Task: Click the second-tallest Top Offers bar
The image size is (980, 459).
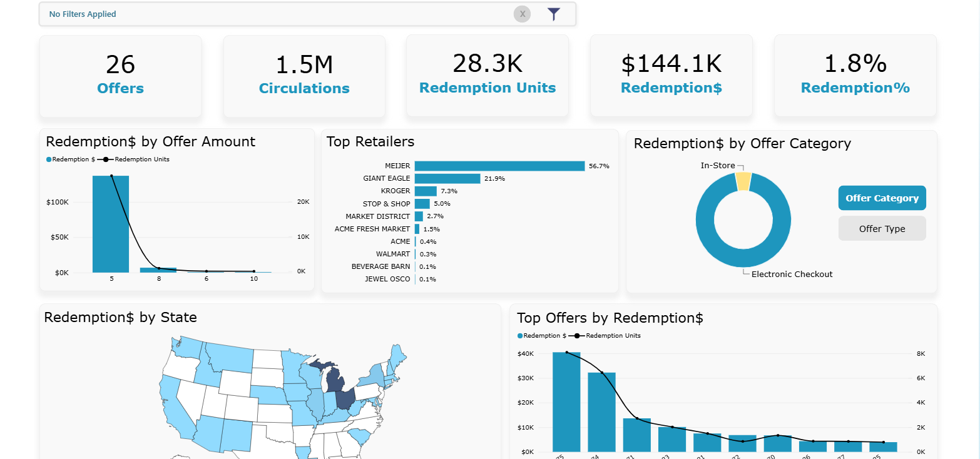Action: [601, 412]
